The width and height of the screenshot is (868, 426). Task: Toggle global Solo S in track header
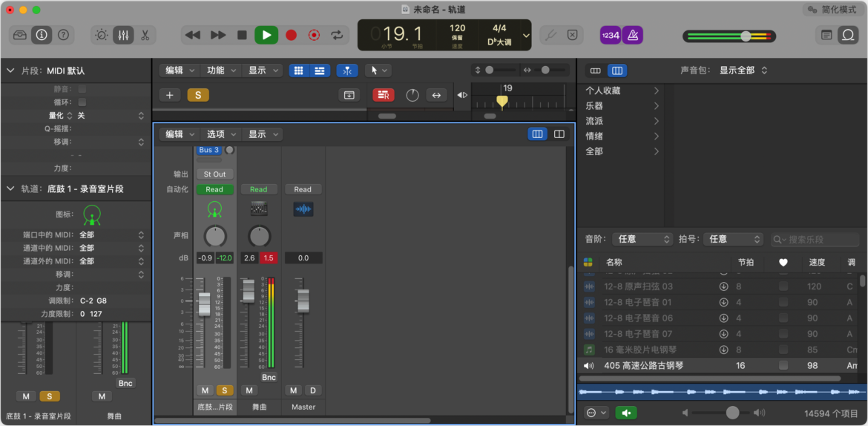(x=198, y=95)
